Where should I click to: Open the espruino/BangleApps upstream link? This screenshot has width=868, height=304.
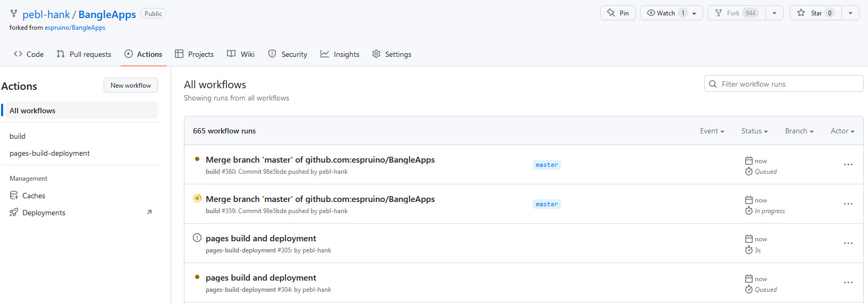pos(75,28)
